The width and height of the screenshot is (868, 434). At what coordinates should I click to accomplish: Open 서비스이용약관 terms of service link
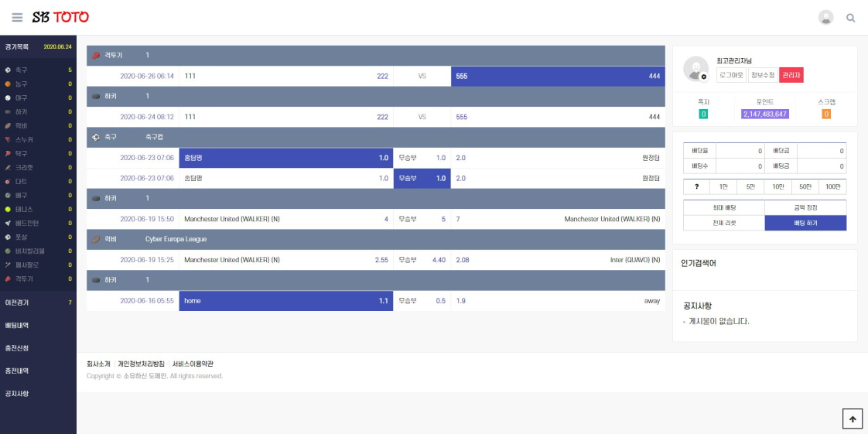[x=193, y=364]
